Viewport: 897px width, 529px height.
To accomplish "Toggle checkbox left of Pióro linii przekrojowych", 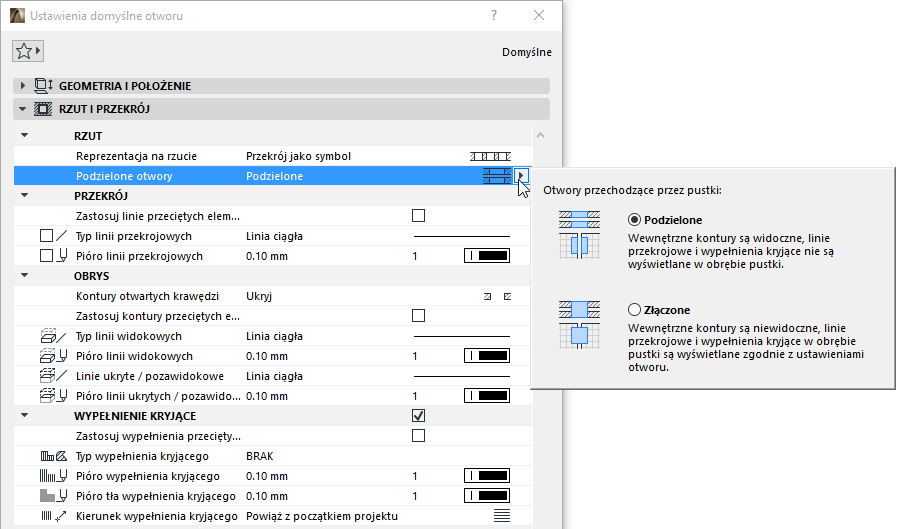I will (46, 256).
